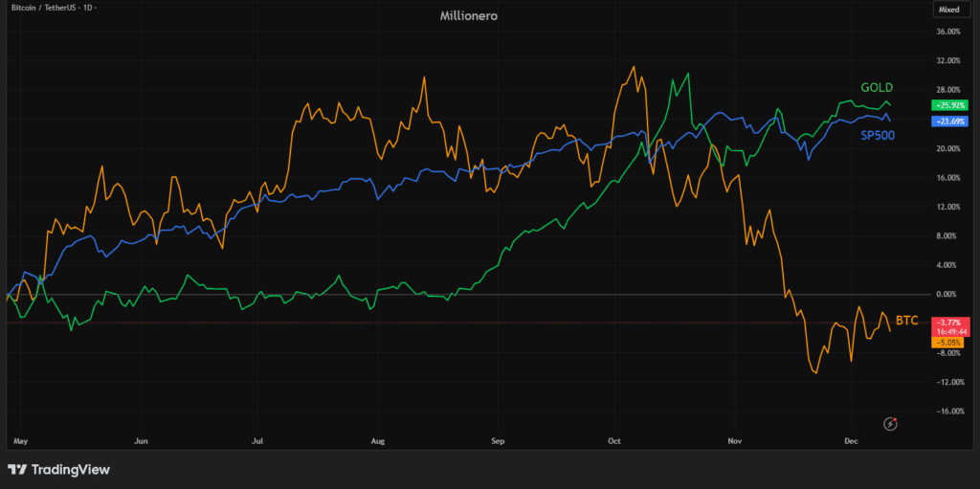
Task: Click the lightning bolt go-to-realtime icon
Action: tap(891, 423)
